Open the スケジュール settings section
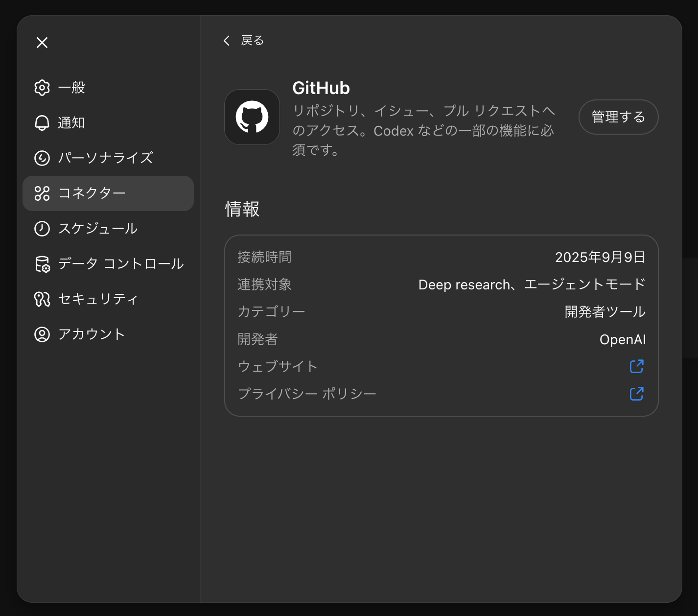 point(108,229)
